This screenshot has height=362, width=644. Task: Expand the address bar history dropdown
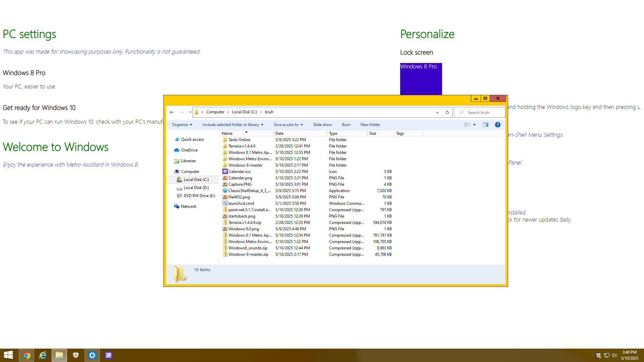tap(437, 112)
